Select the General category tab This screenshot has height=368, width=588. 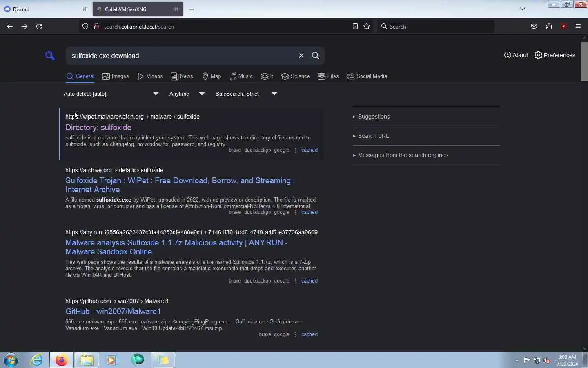pos(80,76)
